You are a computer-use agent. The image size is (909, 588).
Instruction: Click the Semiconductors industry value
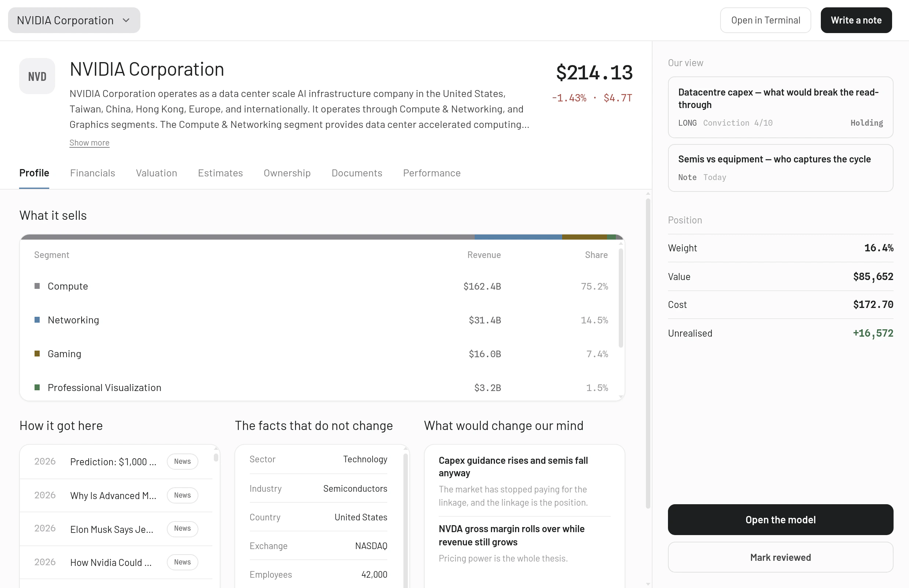[x=355, y=489]
